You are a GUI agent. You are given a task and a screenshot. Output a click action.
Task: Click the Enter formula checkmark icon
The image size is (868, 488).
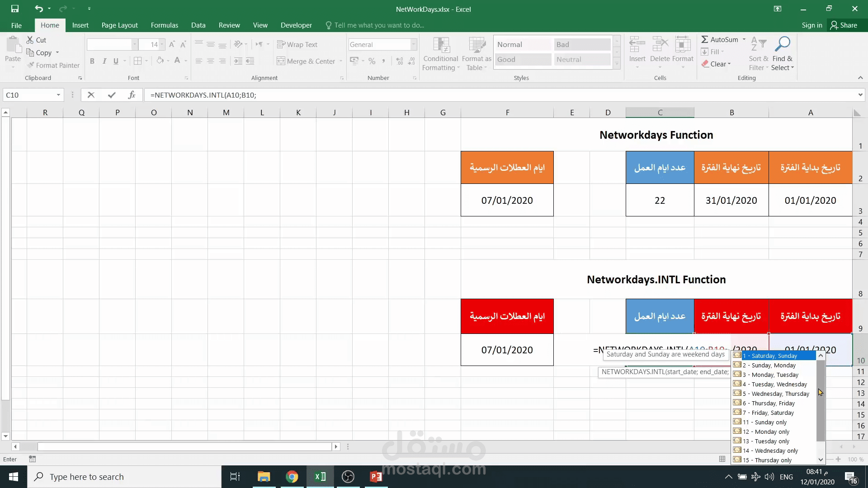pyautogui.click(x=112, y=95)
